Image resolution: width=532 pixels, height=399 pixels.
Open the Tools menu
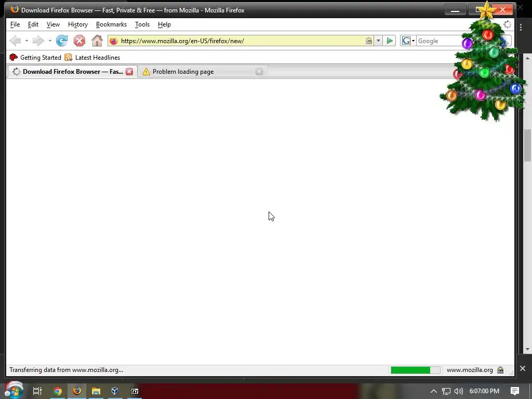coord(142,24)
